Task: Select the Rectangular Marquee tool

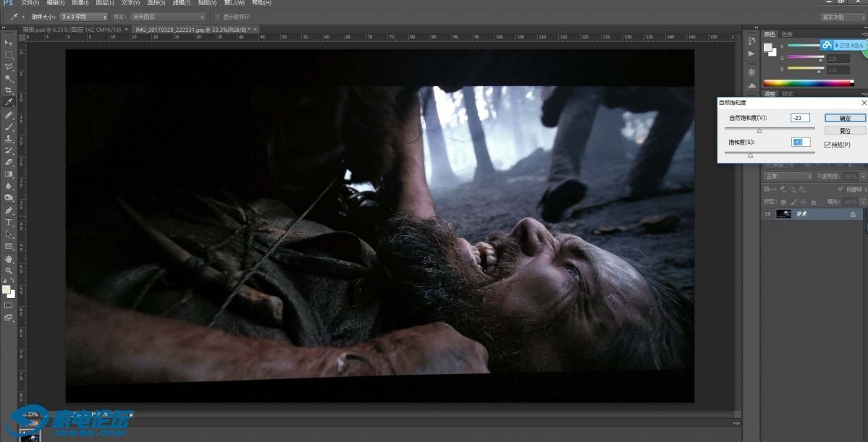Action: tap(9, 55)
